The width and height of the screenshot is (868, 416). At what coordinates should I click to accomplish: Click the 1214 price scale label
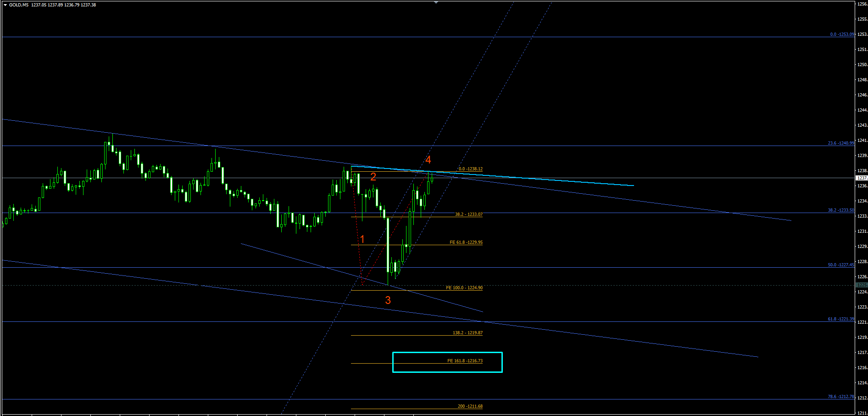(x=862, y=383)
